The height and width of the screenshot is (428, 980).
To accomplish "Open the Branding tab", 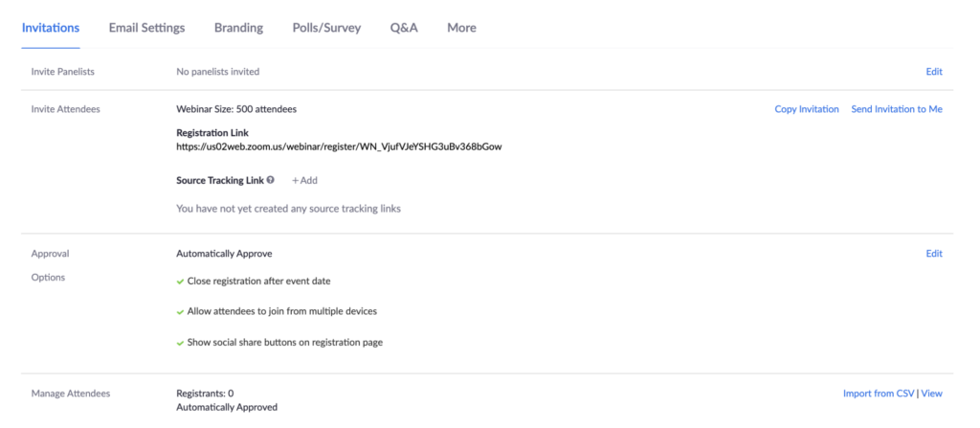I will [x=238, y=28].
